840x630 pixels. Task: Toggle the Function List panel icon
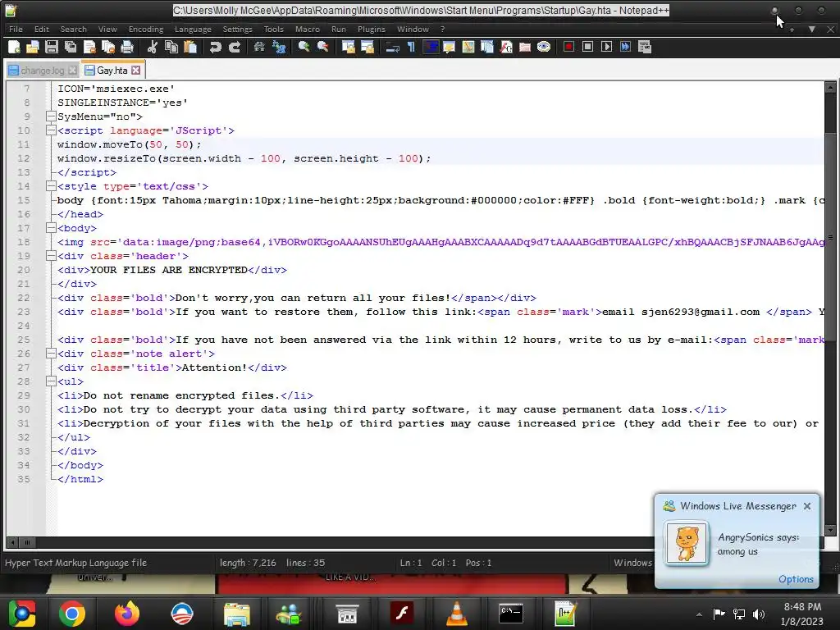(x=506, y=47)
